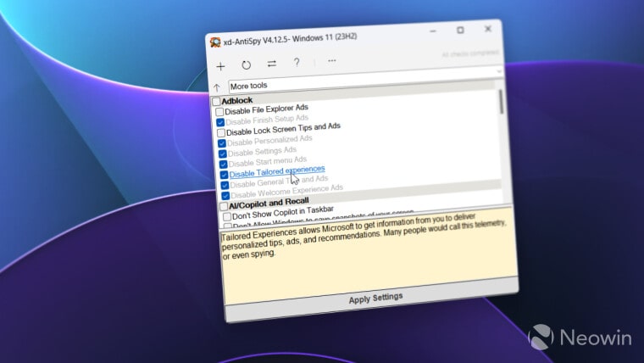Toggle the Adblock category checkbox
This screenshot has height=363, width=644.
216,101
